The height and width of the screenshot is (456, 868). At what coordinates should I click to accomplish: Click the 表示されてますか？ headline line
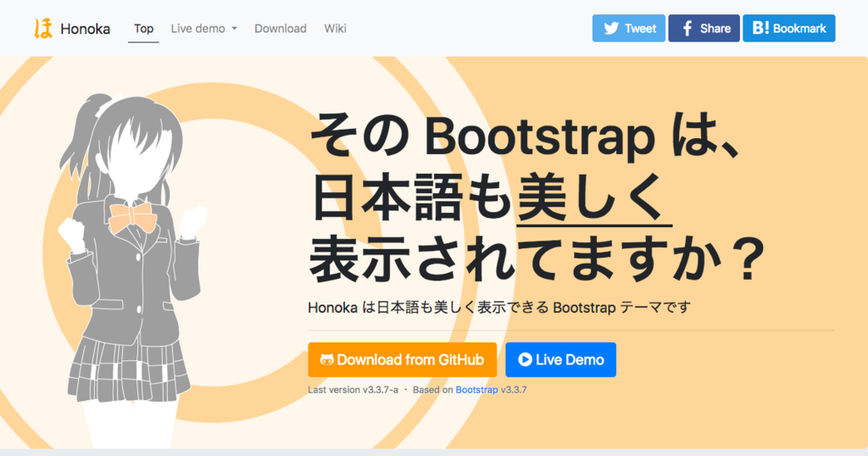[x=537, y=259]
